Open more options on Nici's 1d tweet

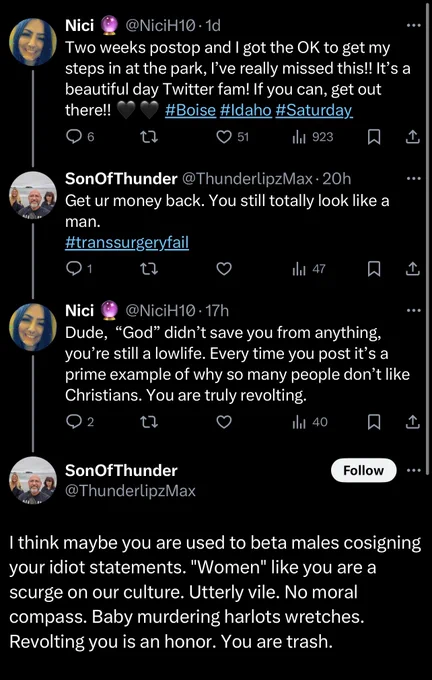(414, 26)
